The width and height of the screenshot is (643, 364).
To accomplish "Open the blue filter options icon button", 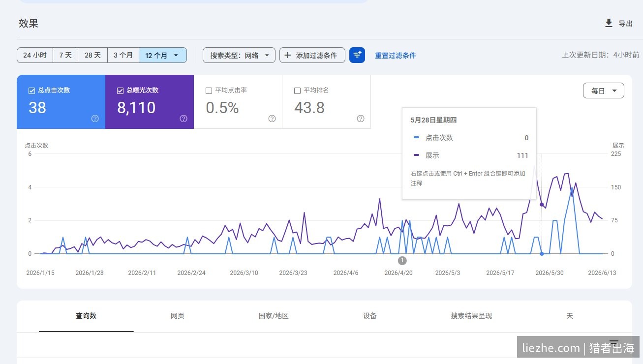I will (357, 55).
